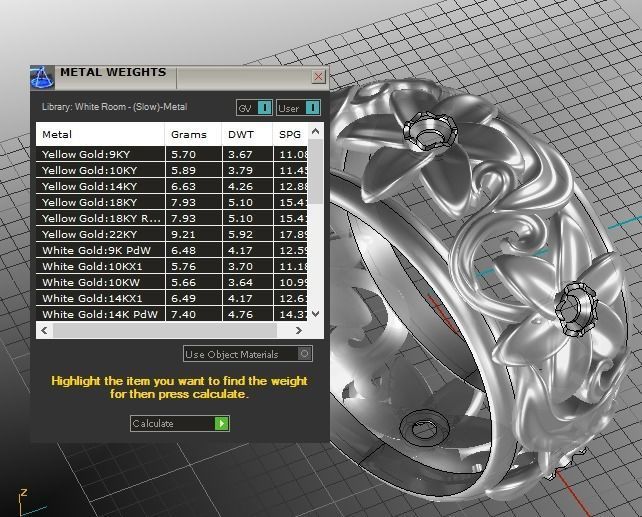Screen dimensions: 642x517
Task: Click the 7.40 grams value
Action: pos(183,314)
